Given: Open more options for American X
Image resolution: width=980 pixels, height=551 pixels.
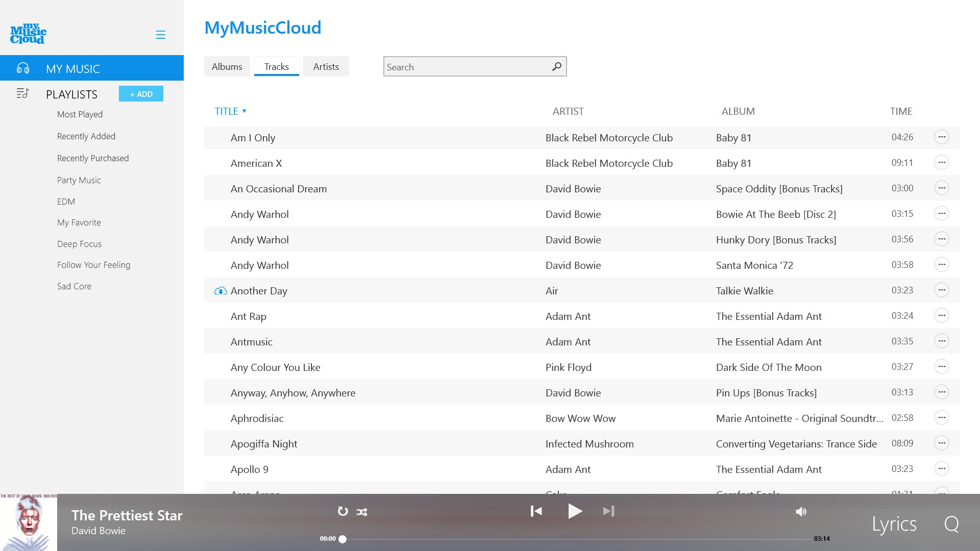Looking at the screenshot, I should (942, 162).
